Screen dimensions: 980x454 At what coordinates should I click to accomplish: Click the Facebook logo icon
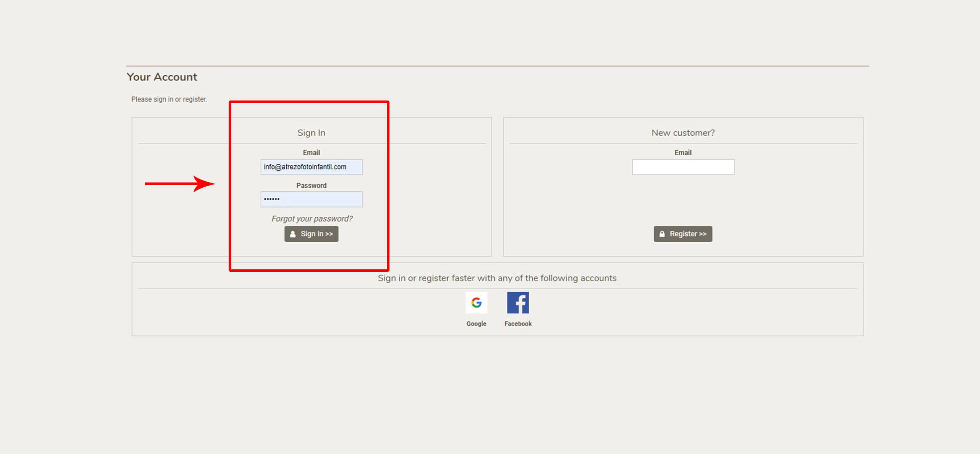[x=518, y=302]
